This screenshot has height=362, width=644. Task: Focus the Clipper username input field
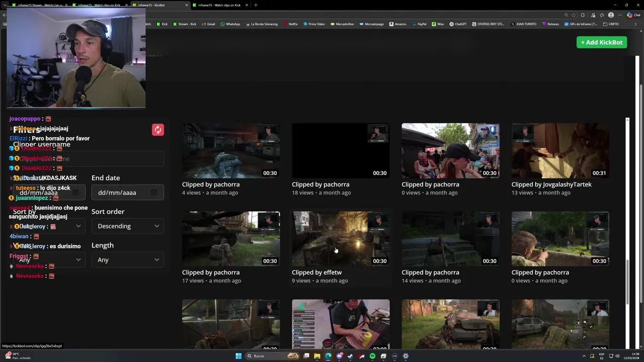pos(89,159)
